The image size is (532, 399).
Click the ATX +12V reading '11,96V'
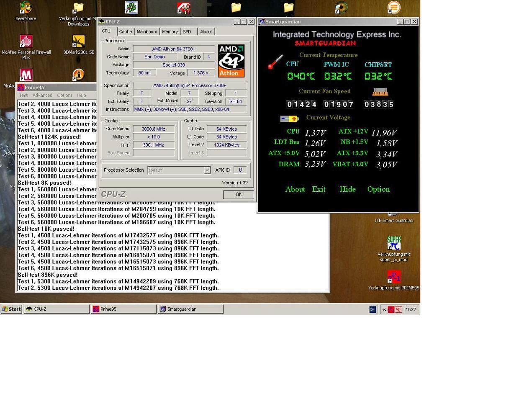point(384,132)
